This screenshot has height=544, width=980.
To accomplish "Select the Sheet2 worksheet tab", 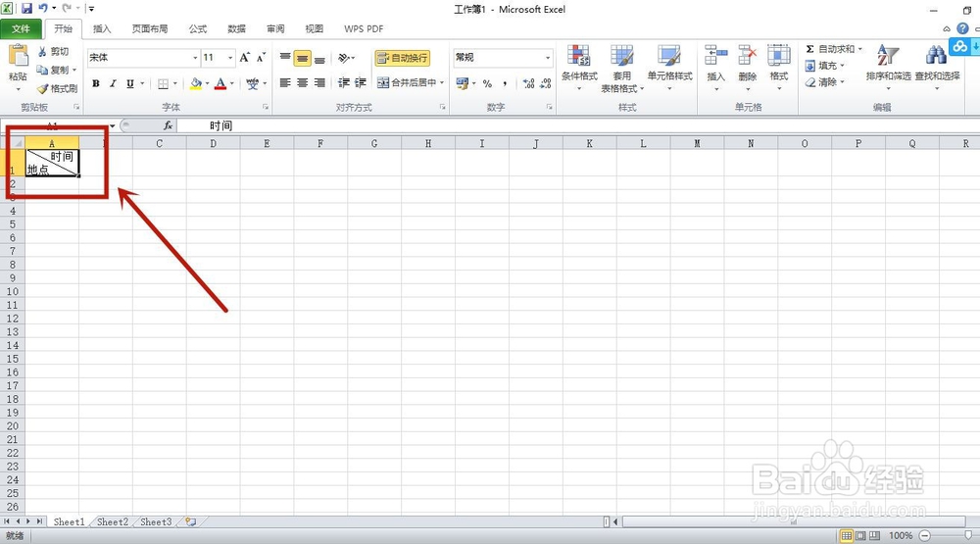I will 113,522.
